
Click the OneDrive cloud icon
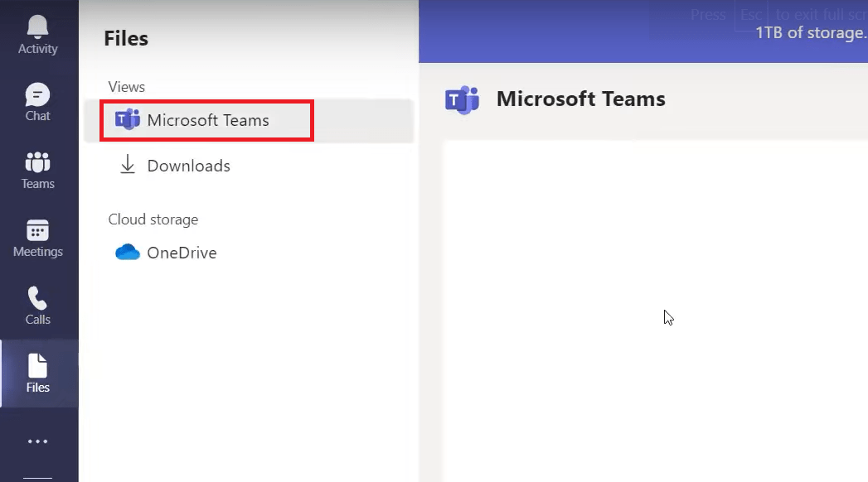(128, 252)
